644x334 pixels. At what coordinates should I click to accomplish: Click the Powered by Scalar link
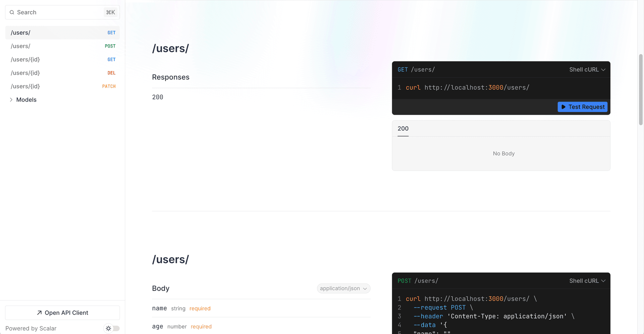[x=31, y=328]
